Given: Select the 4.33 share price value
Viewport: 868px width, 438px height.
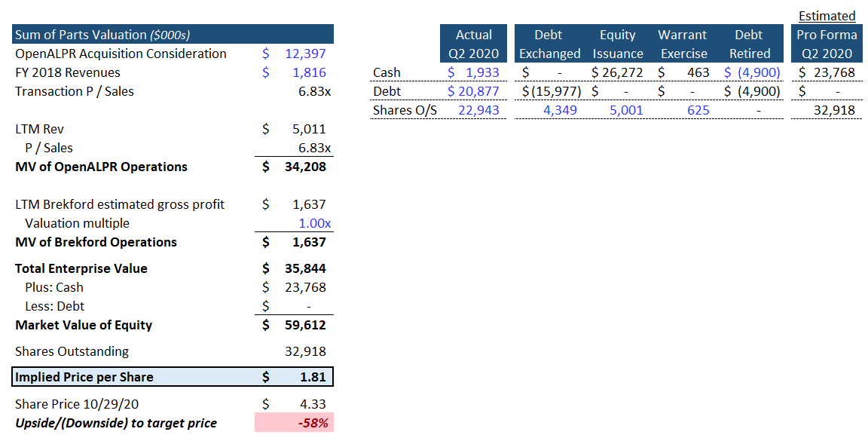Looking at the screenshot, I should 314,404.
